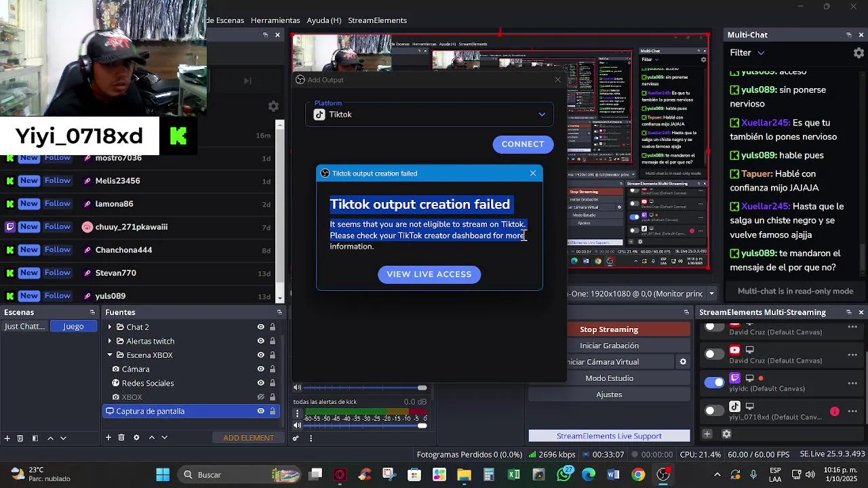Show the hidden XBOX source
Viewport: 868px width, 488px height.
260,397
